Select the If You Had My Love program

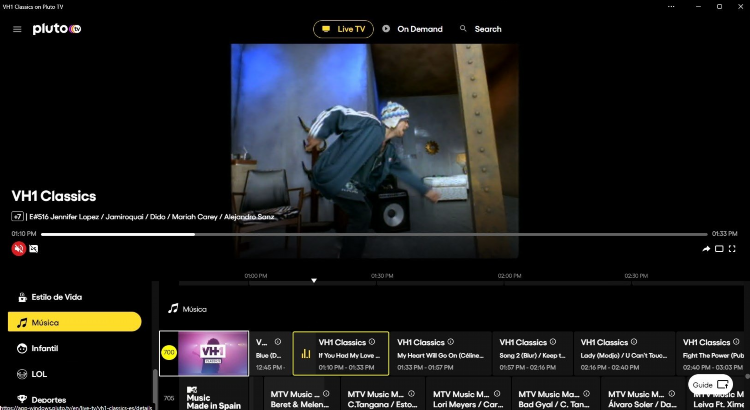341,354
